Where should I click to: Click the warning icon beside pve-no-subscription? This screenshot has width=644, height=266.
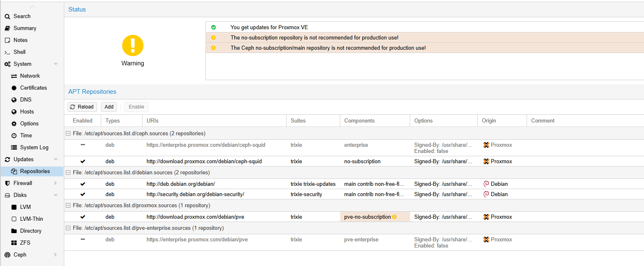coord(394,217)
